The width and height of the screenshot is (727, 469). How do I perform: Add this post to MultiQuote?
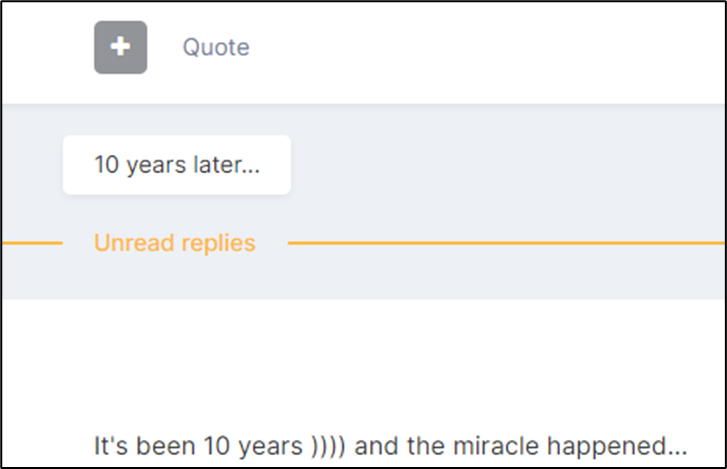(120, 47)
